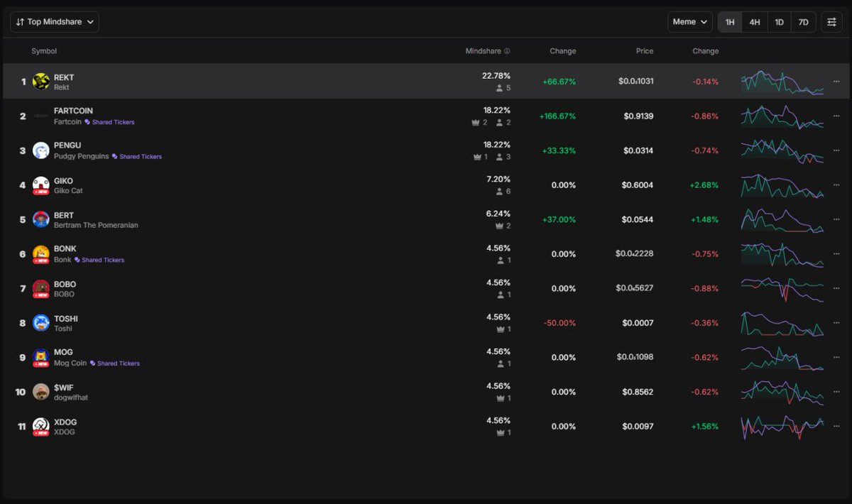Click the REKT token logo

(x=41, y=82)
